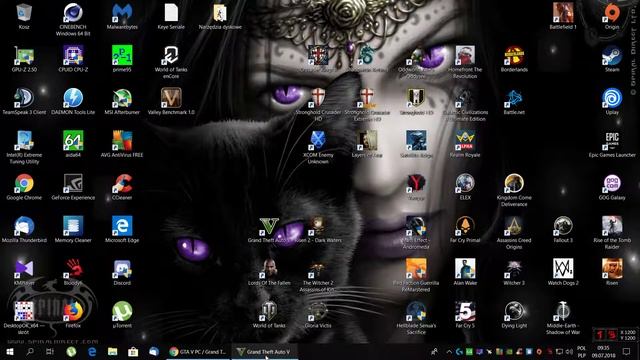Open Uplay desktop shortcut
This screenshot has width=640, height=360.
612,102
